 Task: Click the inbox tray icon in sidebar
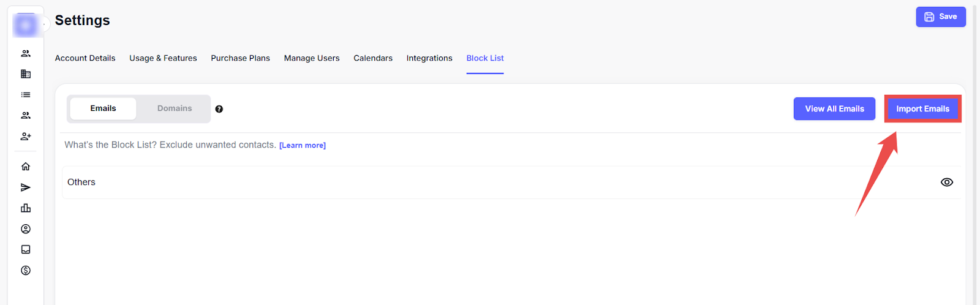tap(26, 250)
